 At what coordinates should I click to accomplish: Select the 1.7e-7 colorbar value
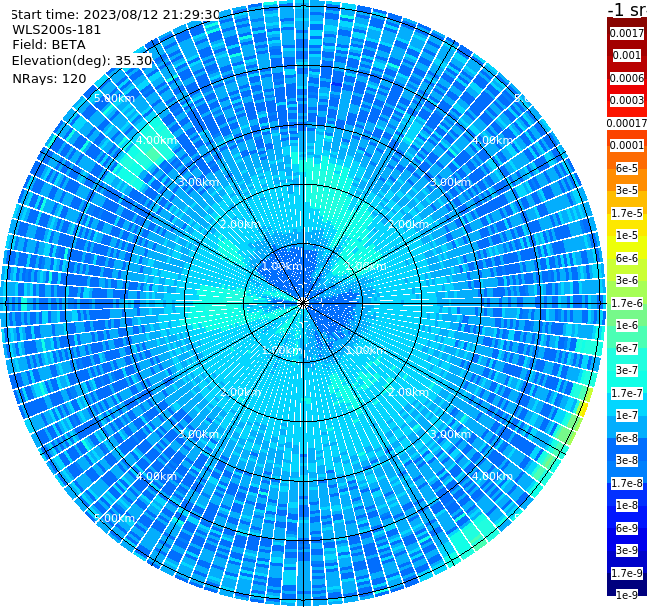click(x=627, y=393)
